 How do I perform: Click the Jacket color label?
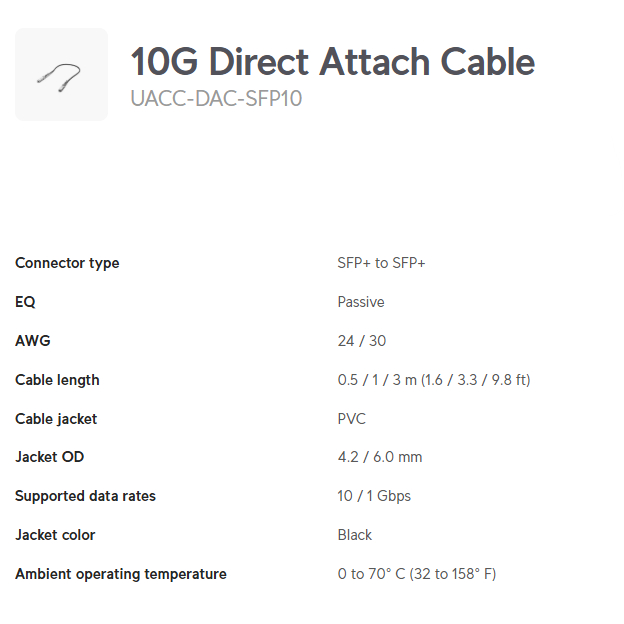pyautogui.click(x=55, y=535)
